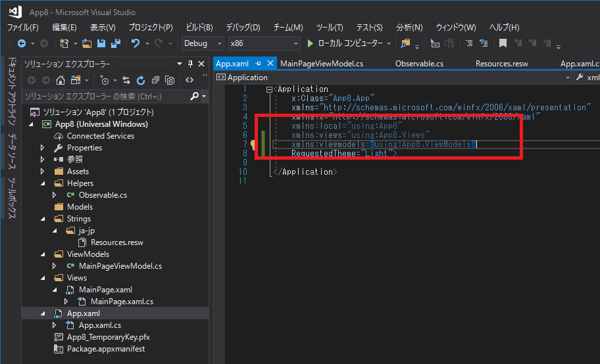The image size is (600, 364).
Task: Collapse the Helpers folder
Action: pos(43,183)
